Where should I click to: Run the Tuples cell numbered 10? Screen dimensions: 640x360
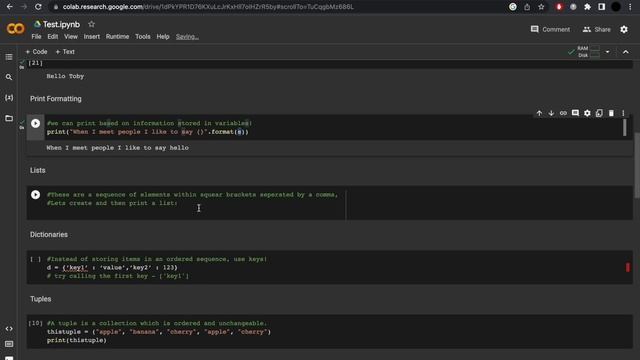36,323
